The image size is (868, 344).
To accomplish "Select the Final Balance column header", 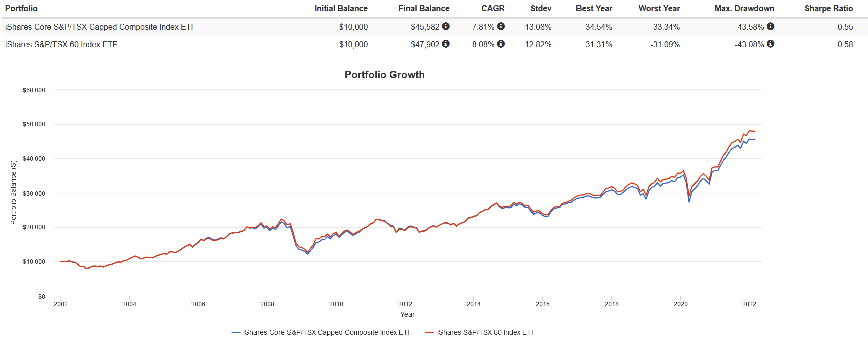I will (x=424, y=8).
